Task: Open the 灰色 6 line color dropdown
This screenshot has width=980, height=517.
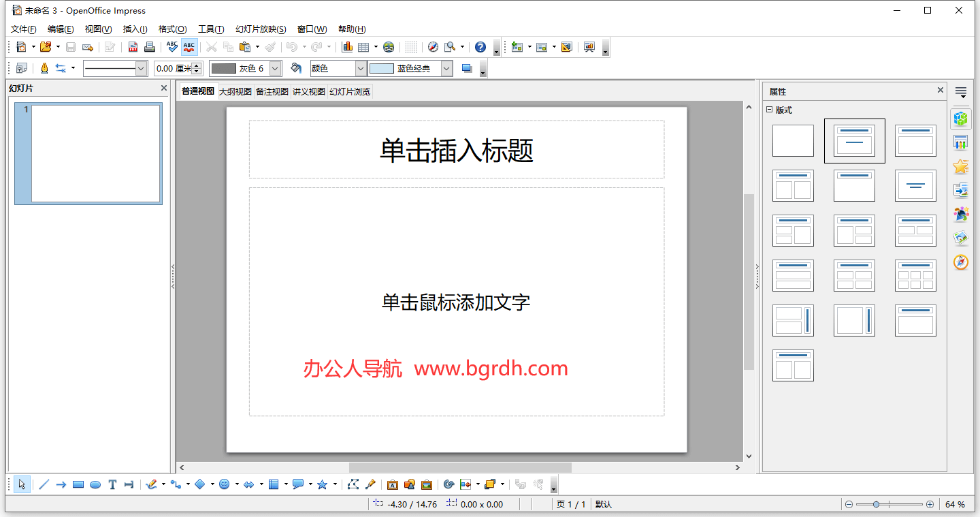Action: 275,68
